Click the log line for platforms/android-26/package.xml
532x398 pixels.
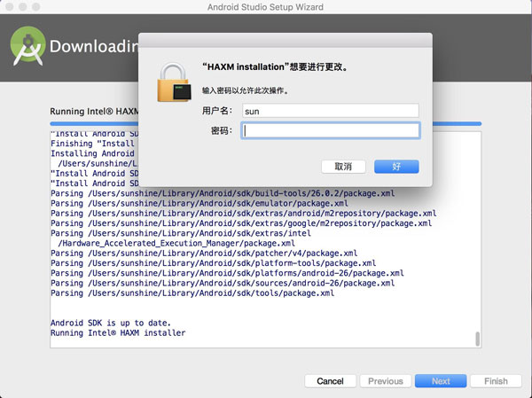227,273
